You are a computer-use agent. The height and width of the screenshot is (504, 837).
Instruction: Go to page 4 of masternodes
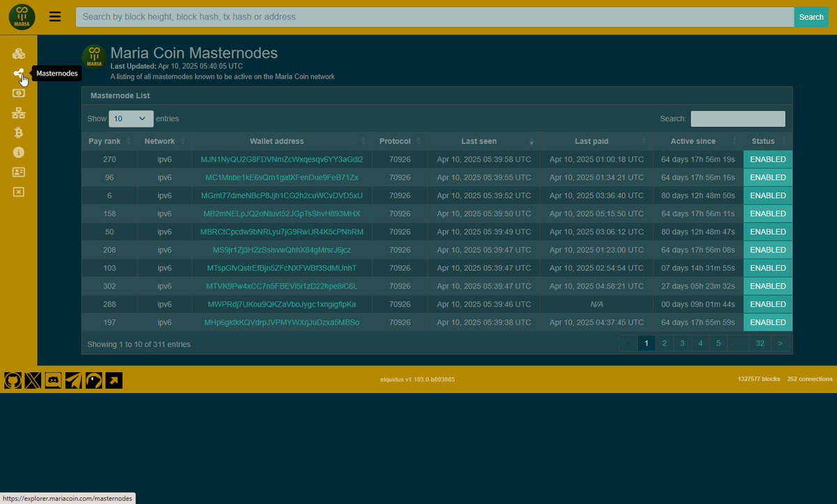[700, 343]
